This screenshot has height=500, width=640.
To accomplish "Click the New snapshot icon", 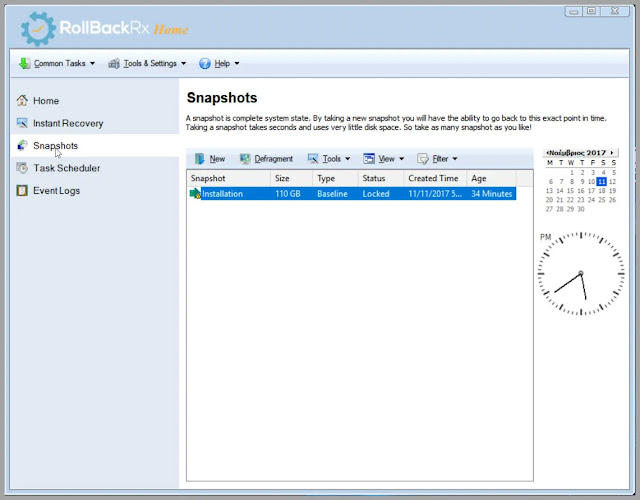I will (200, 159).
